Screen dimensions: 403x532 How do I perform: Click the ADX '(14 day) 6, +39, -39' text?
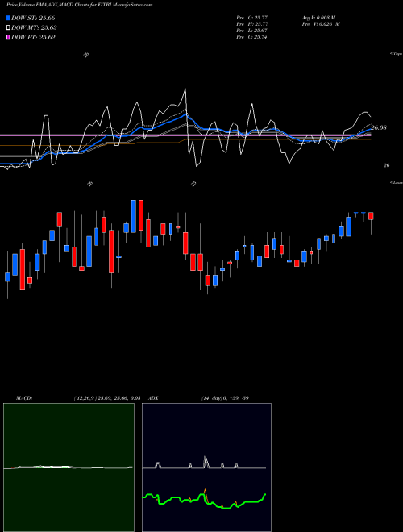225,398
